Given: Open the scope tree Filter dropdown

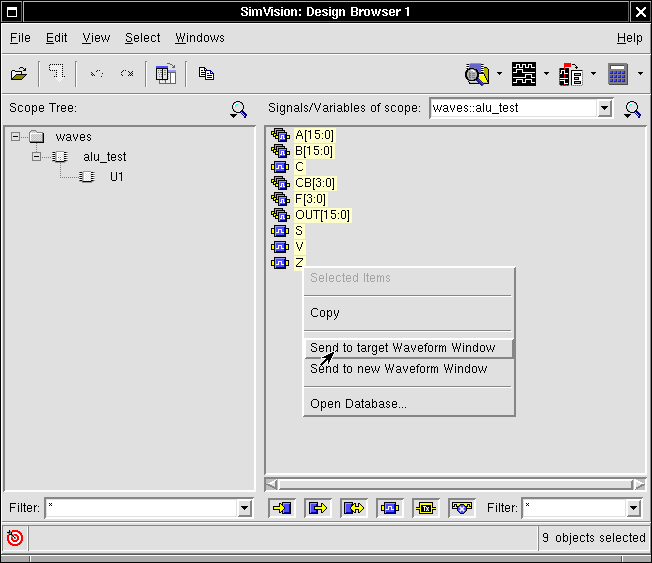Looking at the screenshot, I should pos(244,508).
